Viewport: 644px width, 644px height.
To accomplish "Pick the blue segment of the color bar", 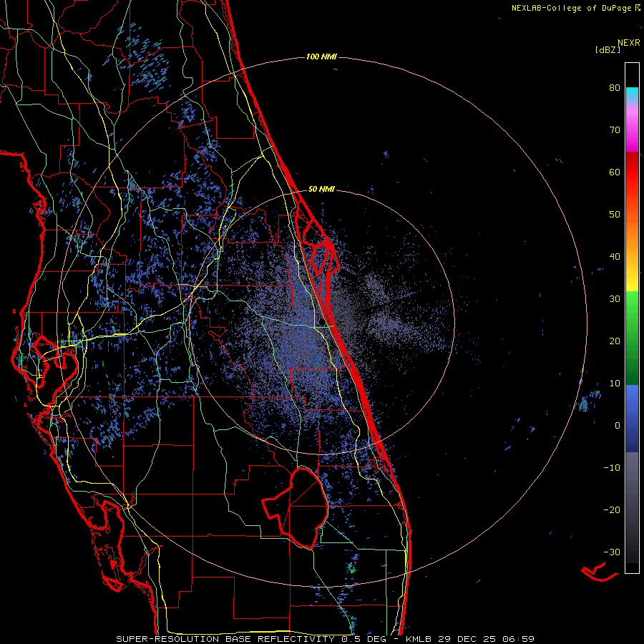I will coord(632,419).
